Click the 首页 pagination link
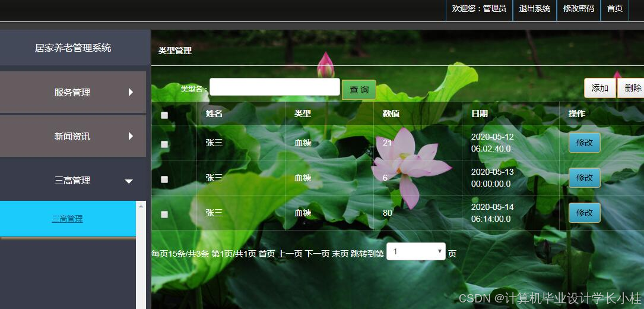The image size is (644, 309). pos(267,254)
